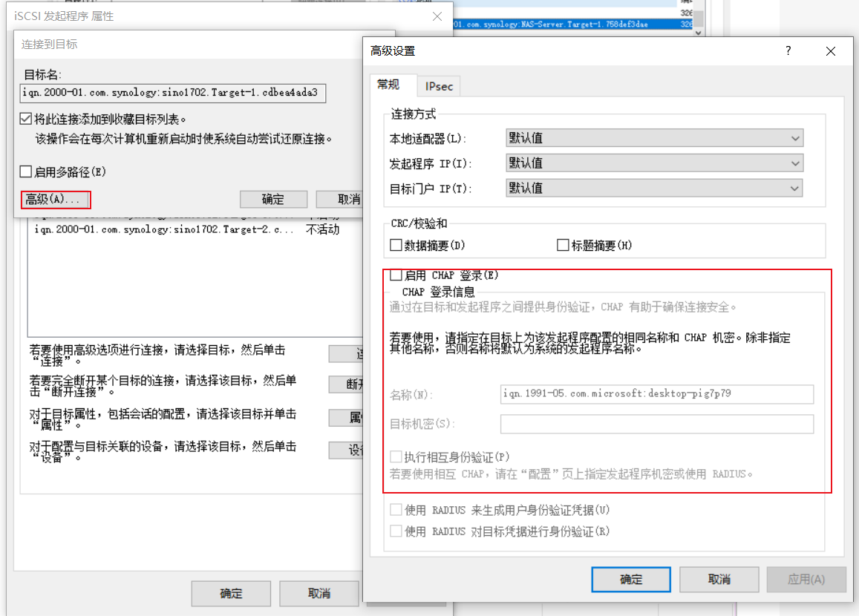Open the 本地适配器 dropdown
This screenshot has width=859, height=616.
653,138
